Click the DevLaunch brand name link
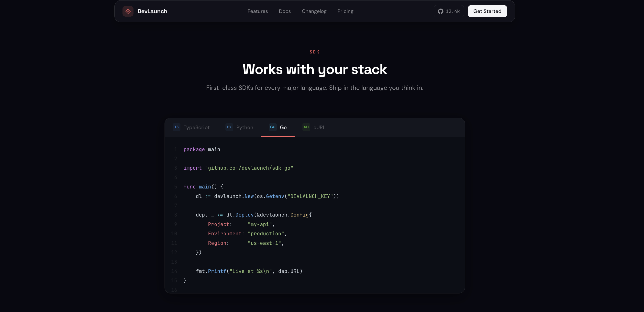This screenshot has width=644, height=312. (152, 11)
